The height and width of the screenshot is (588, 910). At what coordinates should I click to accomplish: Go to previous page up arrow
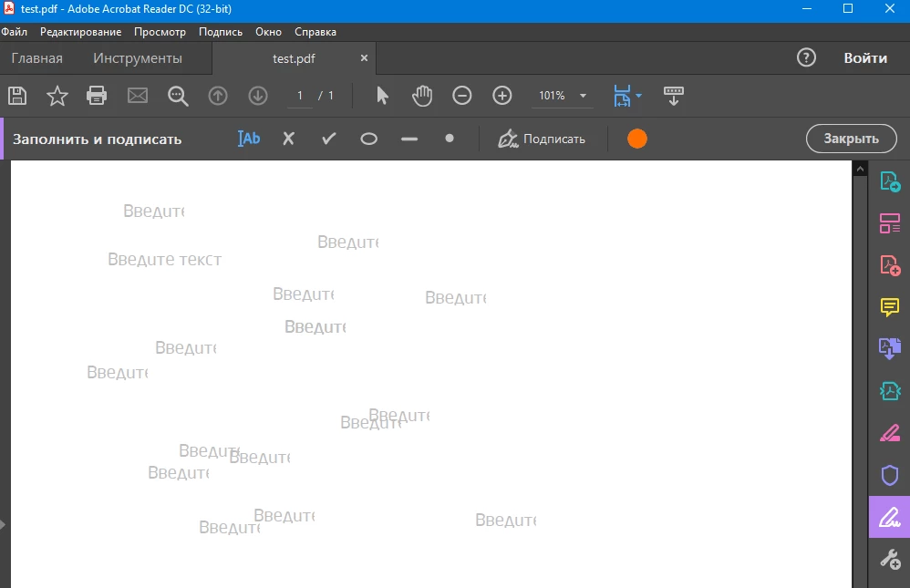[x=218, y=95]
